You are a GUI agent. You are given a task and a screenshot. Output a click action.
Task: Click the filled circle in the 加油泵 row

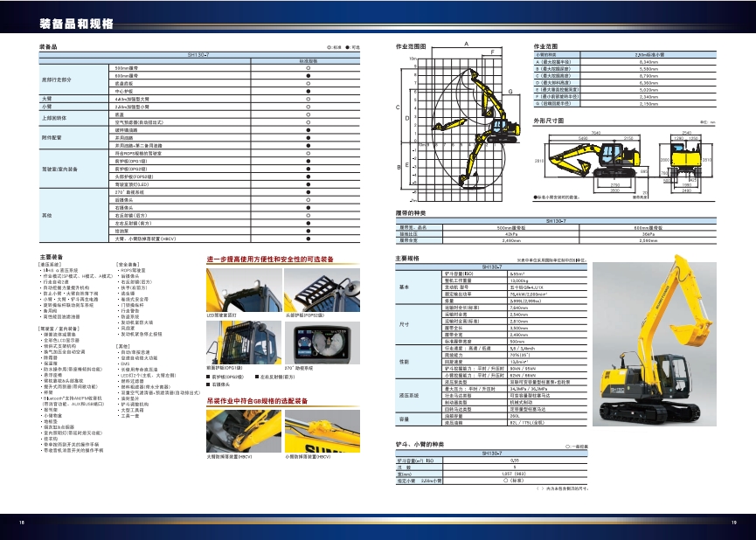click(x=309, y=231)
